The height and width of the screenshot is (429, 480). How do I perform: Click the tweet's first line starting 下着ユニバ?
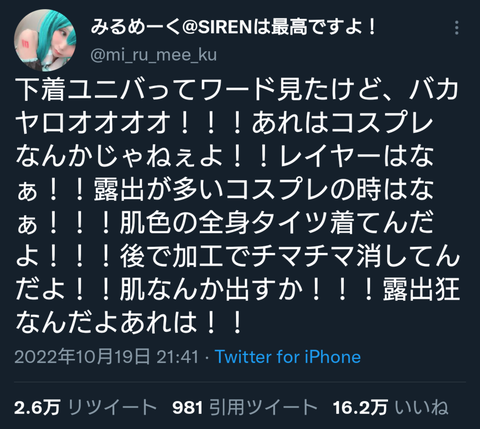(x=237, y=90)
